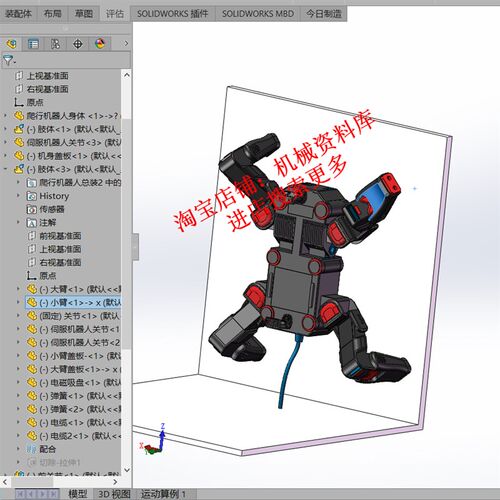This screenshot has width=500, height=500.
Task: Show more manager tabs with arrow
Action: (126, 43)
